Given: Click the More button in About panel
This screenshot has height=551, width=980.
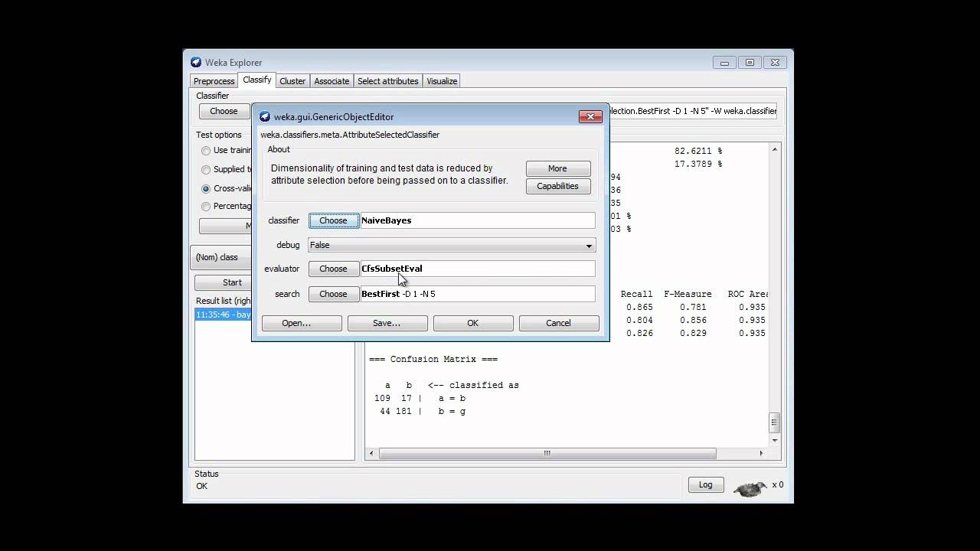Looking at the screenshot, I should pos(557,168).
